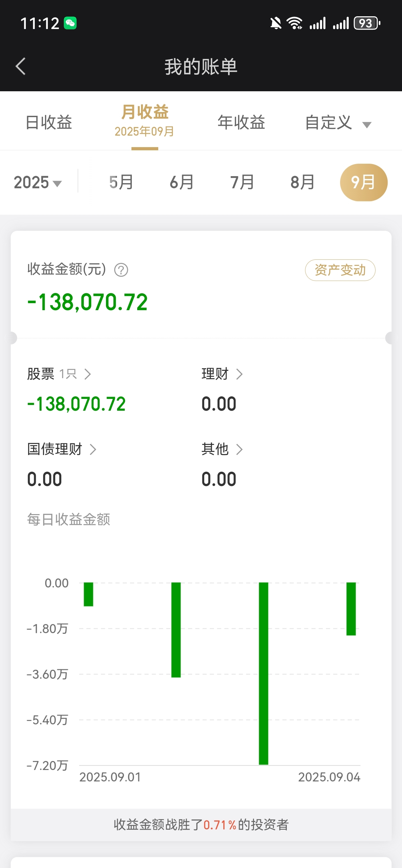Expand 其他 details chevron
402x868 pixels.
(239, 449)
